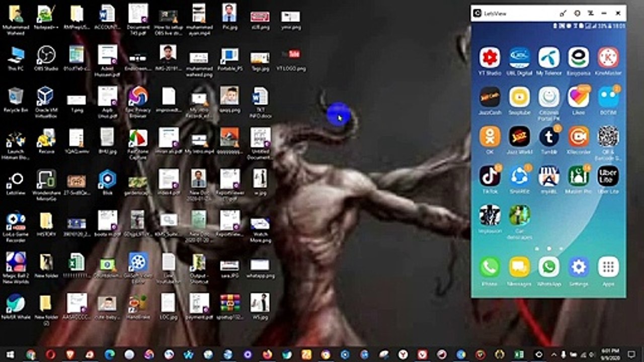Launch TikTok on the phone screen
This screenshot has width=644, height=362.
(490, 176)
